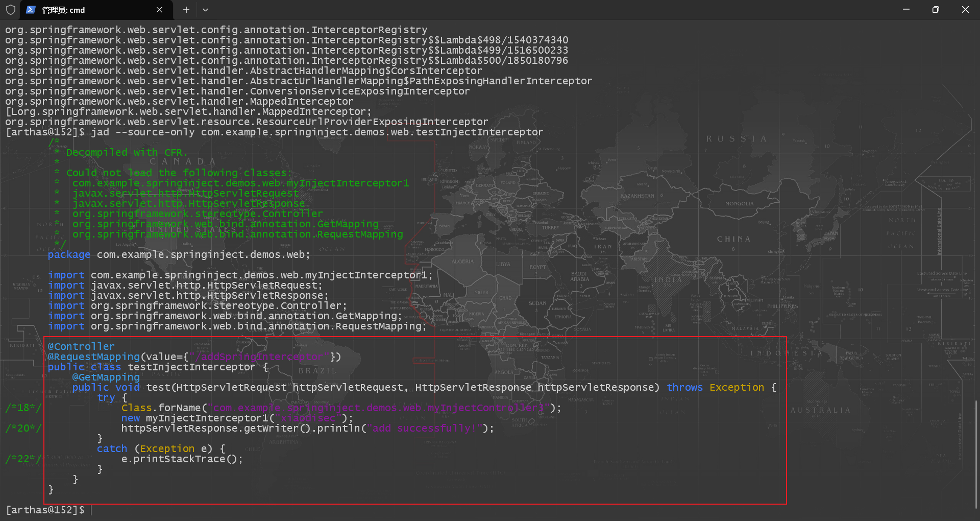980x521 pixels.
Task: Click the package com.example.springinject.demos.web line
Action: tap(179, 255)
